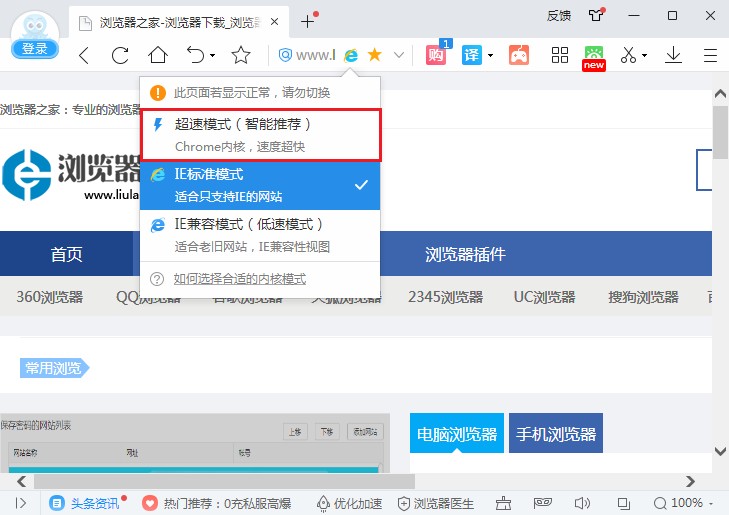Toggle page sound with speaker icon
Screen dimensions: 729x515
pyautogui.click(x=582, y=503)
